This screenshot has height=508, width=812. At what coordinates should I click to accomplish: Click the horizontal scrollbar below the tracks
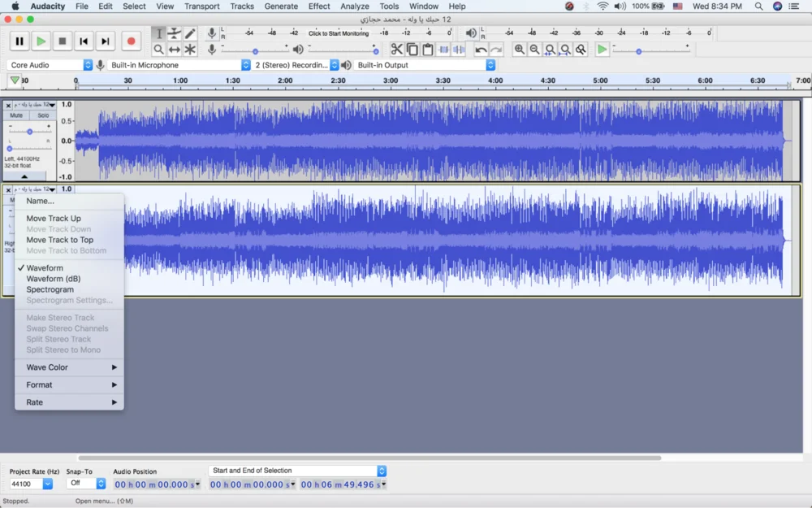(369, 458)
